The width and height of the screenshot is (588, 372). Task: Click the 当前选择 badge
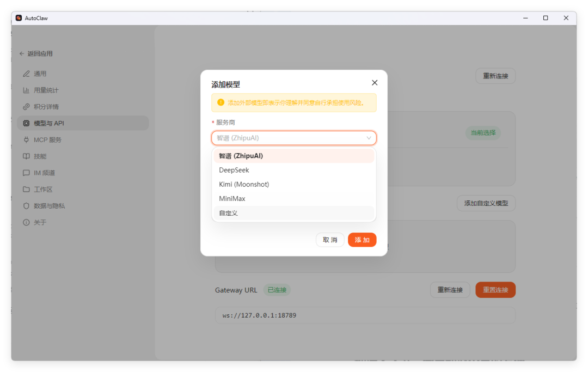(x=483, y=132)
